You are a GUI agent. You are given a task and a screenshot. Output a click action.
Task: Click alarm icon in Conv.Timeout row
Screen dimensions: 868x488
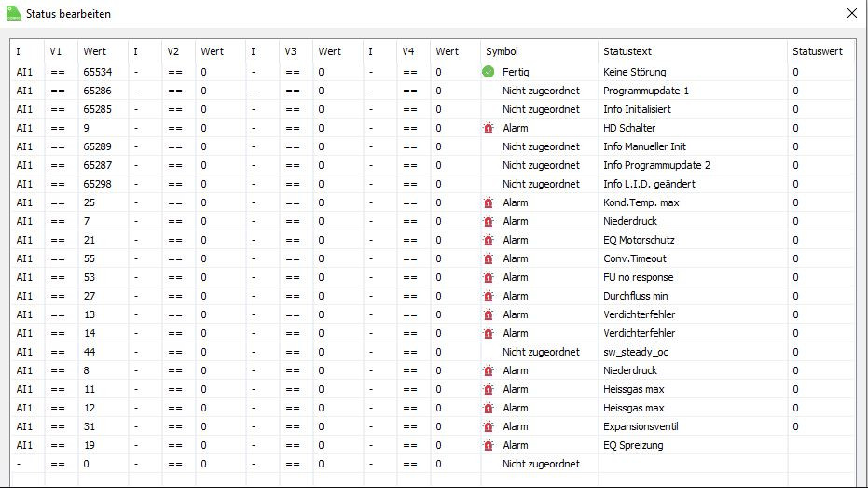pos(489,259)
